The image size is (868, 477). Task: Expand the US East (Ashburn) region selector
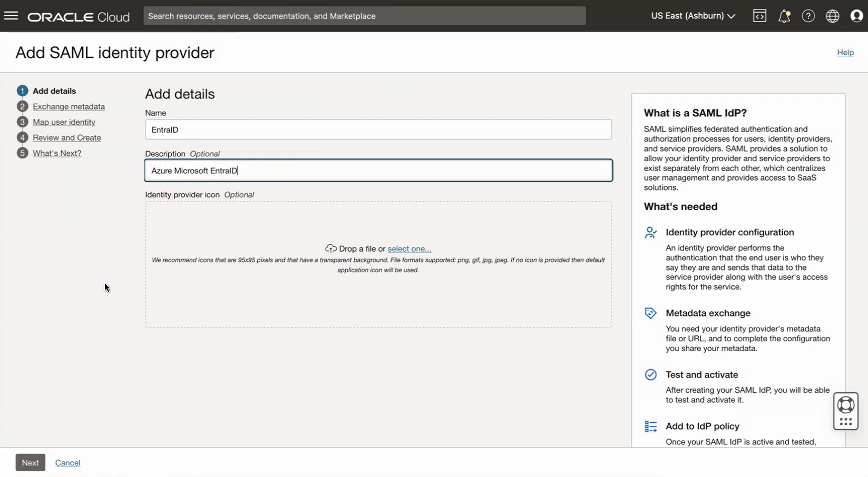692,15
